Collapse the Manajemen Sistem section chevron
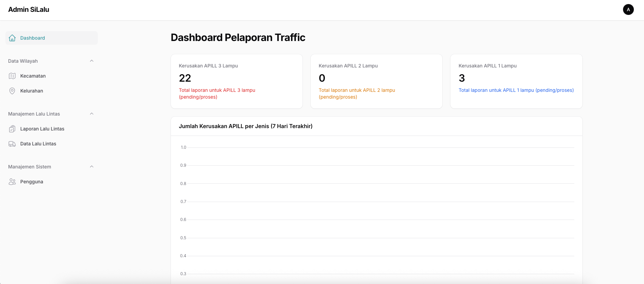The image size is (644, 284). (x=92, y=167)
